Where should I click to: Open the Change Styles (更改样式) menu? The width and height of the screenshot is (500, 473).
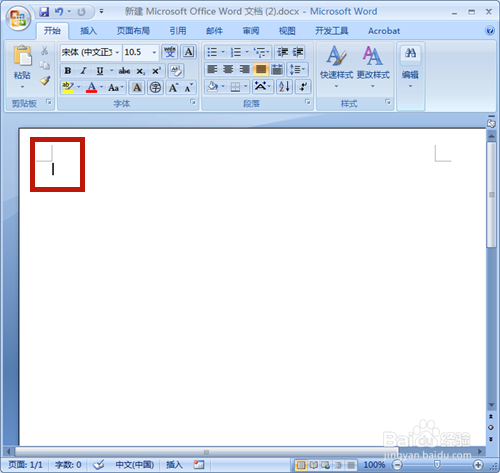[x=373, y=67]
